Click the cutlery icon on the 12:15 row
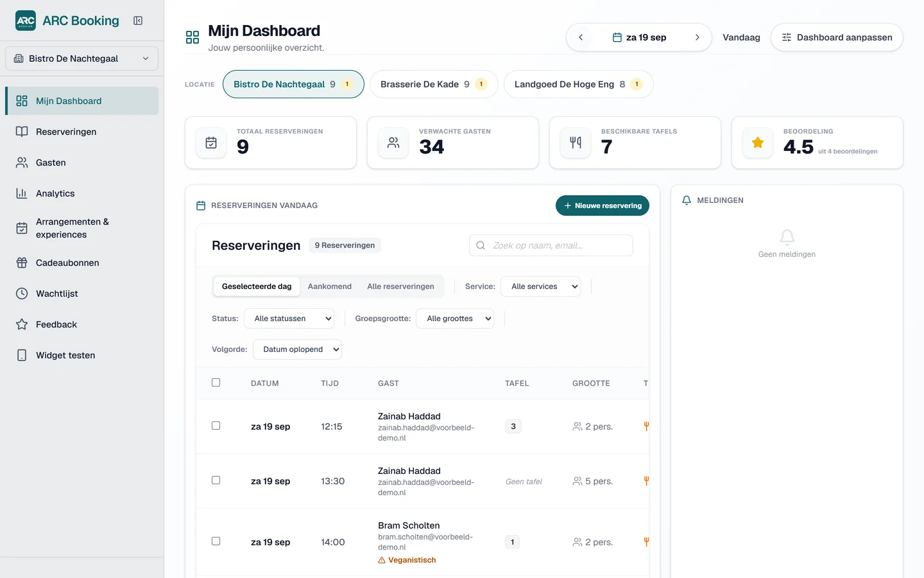 tap(646, 426)
